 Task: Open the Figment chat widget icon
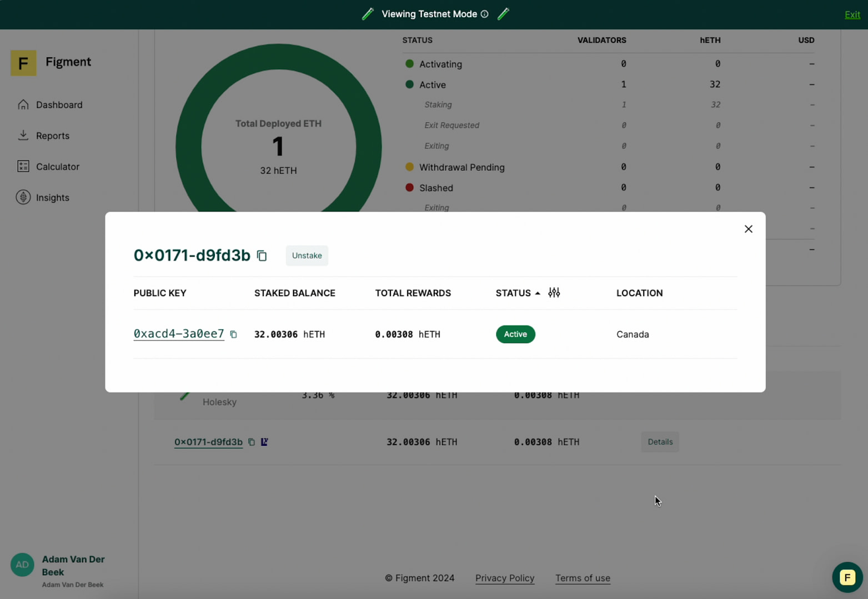pyautogui.click(x=846, y=577)
